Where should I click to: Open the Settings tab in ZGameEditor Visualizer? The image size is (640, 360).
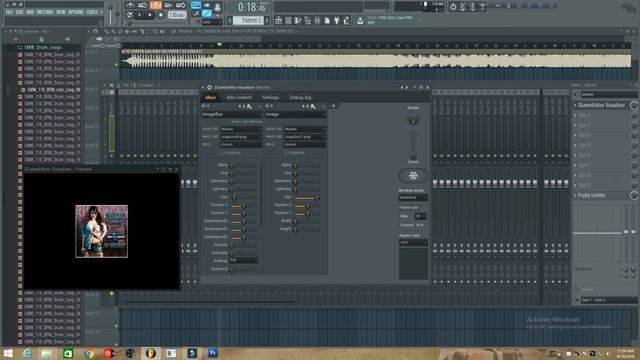tap(271, 98)
